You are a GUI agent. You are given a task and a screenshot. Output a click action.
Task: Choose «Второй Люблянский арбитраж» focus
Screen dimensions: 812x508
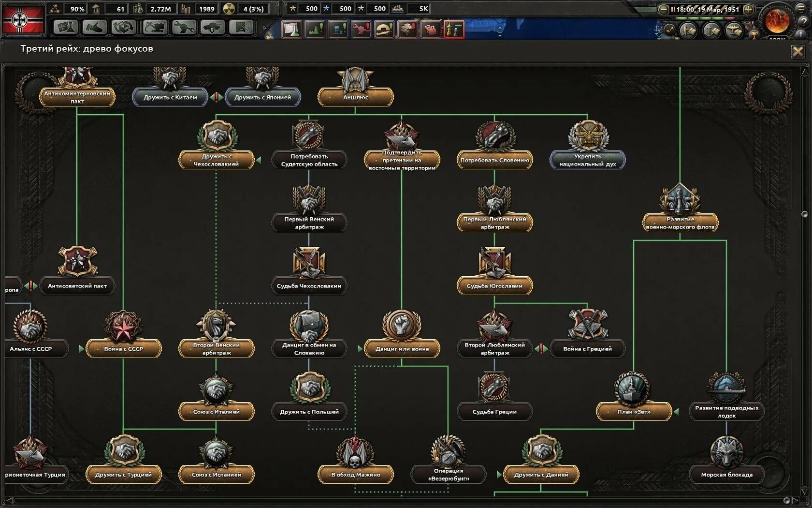[x=495, y=349]
